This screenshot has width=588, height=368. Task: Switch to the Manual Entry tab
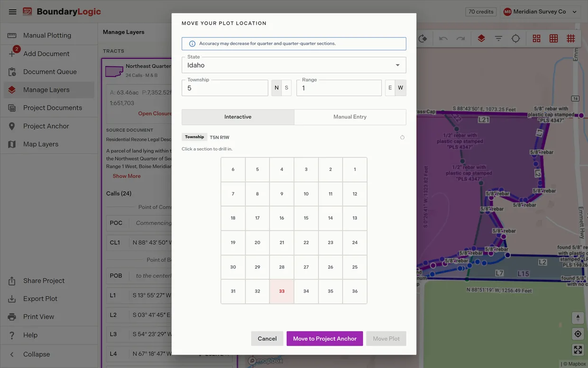tap(350, 117)
